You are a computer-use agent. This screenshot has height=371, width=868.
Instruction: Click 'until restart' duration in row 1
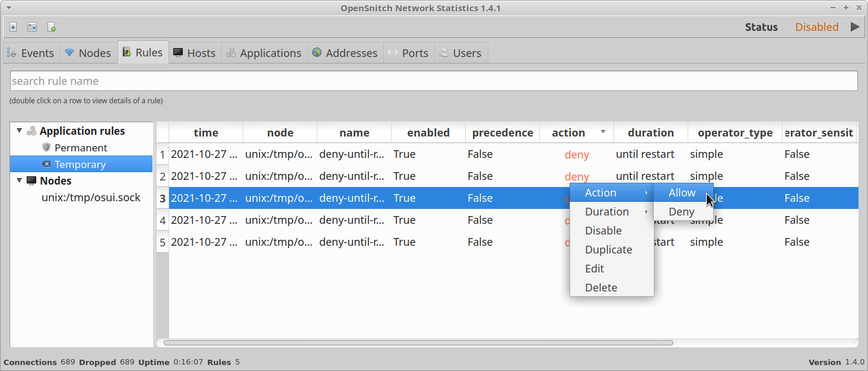click(651, 154)
